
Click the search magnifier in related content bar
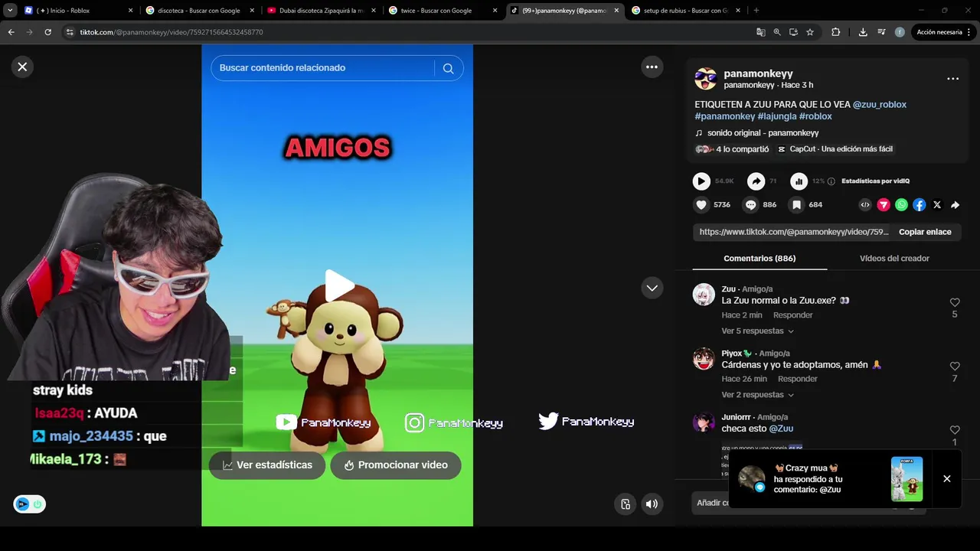coord(448,68)
